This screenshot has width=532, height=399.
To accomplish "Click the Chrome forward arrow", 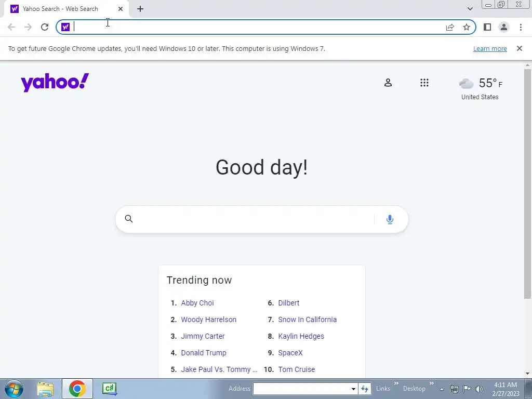I will [x=28, y=27].
